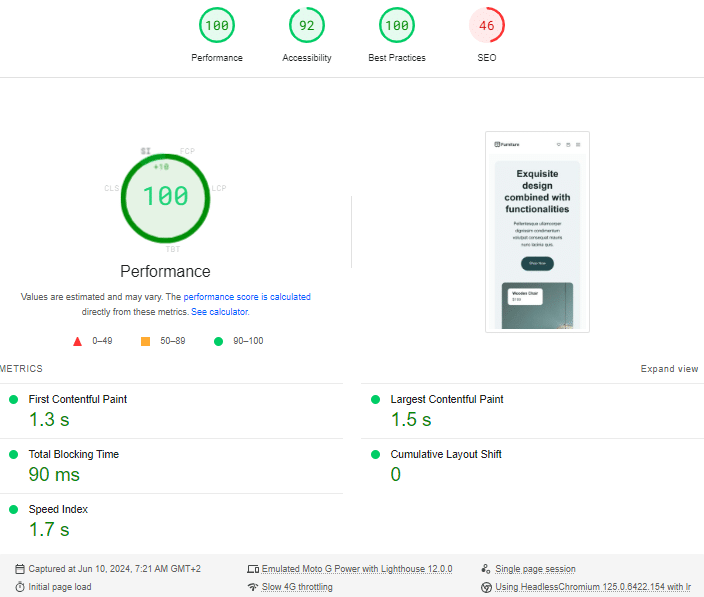
Task: Open the "See calculator" link
Action: (x=219, y=312)
